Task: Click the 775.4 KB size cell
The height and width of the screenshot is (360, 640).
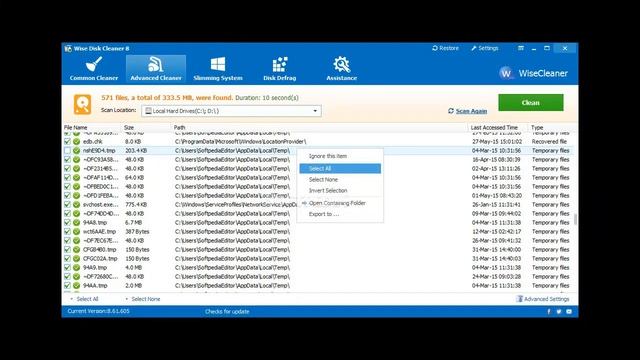Action: (136, 204)
